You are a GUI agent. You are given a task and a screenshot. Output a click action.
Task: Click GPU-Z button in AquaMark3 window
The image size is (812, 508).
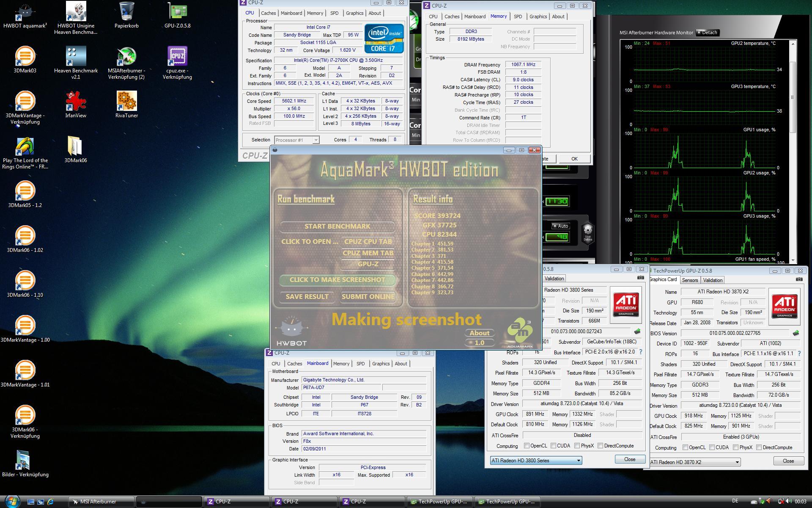pos(368,264)
